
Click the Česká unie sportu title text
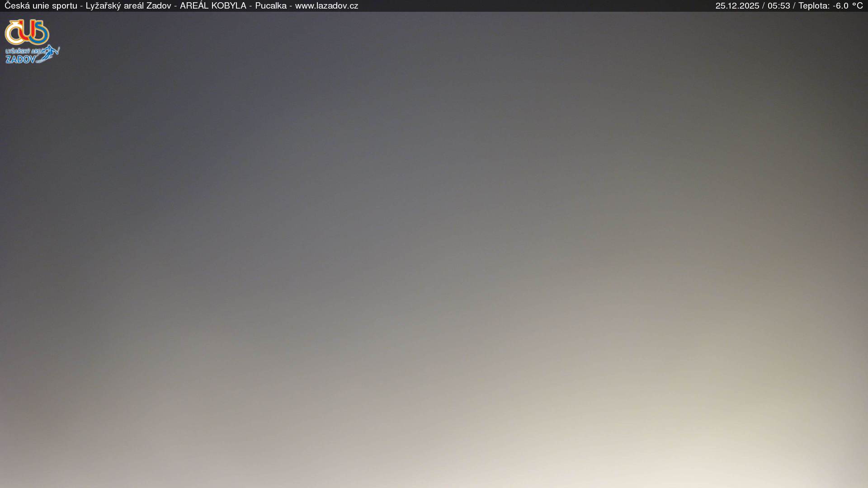coord(41,6)
